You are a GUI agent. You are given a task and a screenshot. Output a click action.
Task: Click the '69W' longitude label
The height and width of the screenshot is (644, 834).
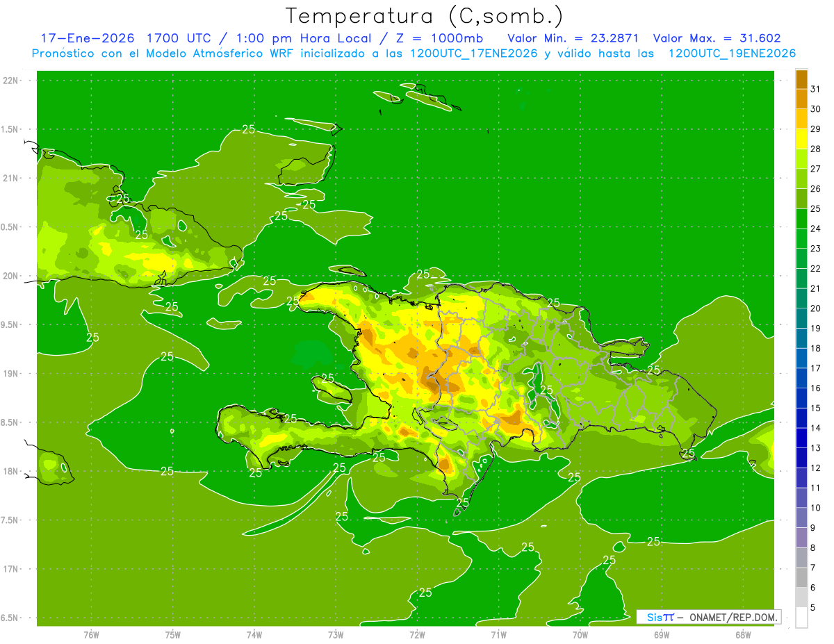pos(661,635)
